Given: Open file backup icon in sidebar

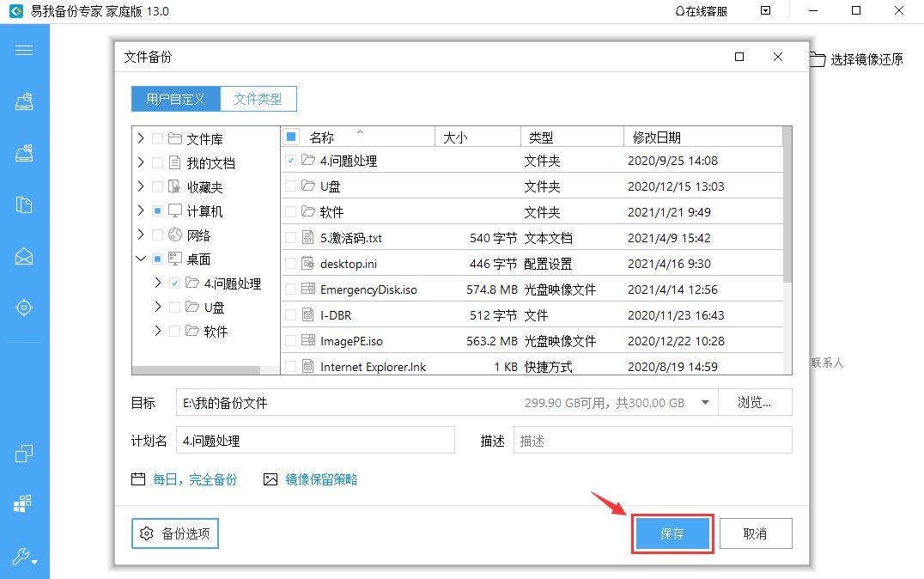Looking at the screenshot, I should (24, 204).
